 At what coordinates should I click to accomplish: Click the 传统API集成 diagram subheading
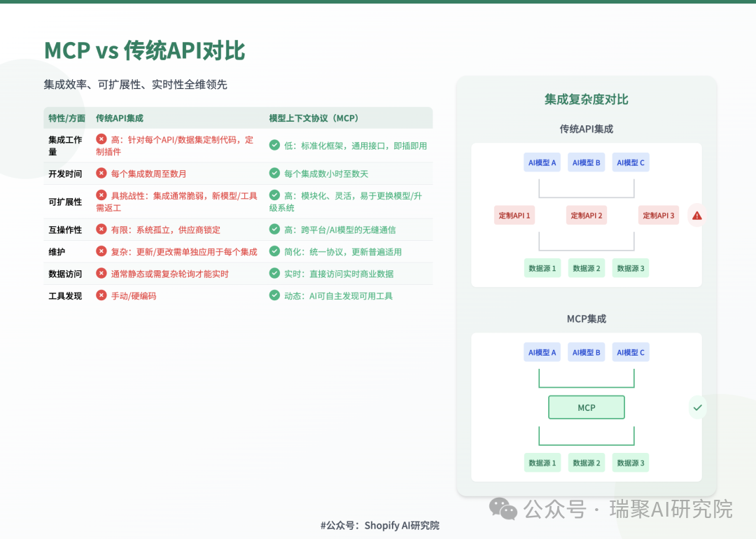coord(587,129)
